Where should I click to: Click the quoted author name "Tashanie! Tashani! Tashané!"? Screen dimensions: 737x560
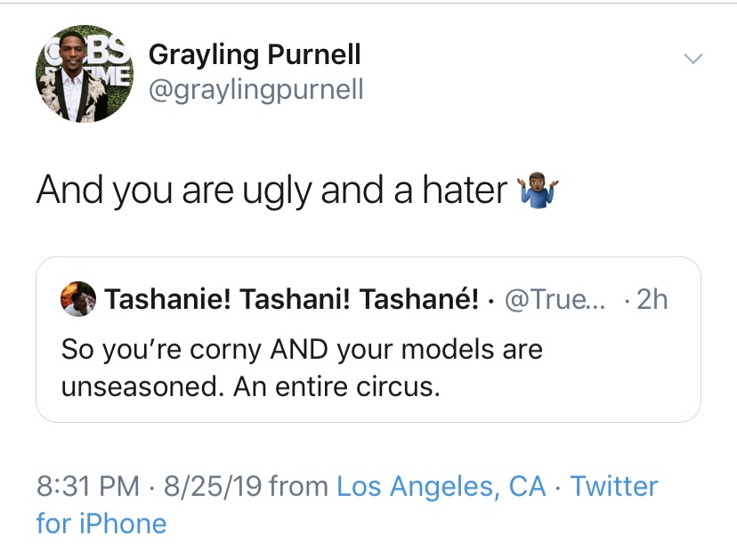pyautogui.click(x=292, y=300)
